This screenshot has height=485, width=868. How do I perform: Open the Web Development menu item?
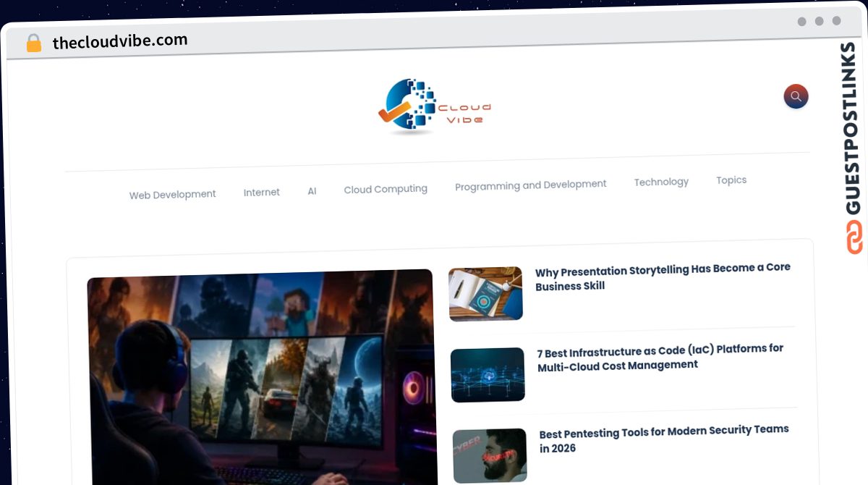point(172,195)
